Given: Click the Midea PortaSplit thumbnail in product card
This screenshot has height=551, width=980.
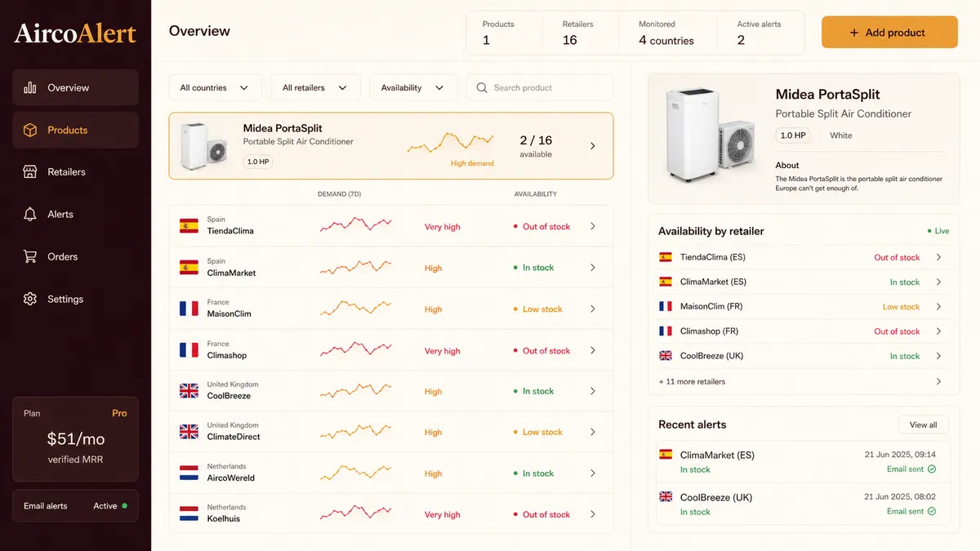Looking at the screenshot, I should (x=205, y=145).
